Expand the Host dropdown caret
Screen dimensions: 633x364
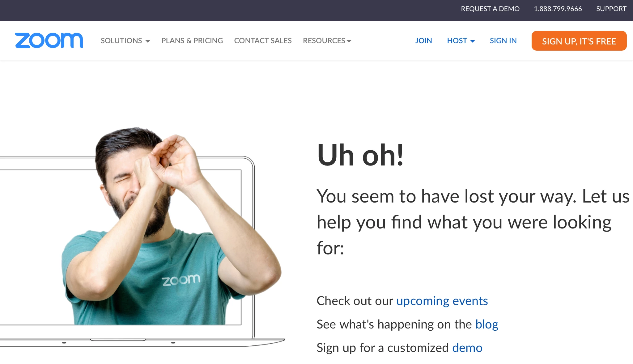(472, 41)
